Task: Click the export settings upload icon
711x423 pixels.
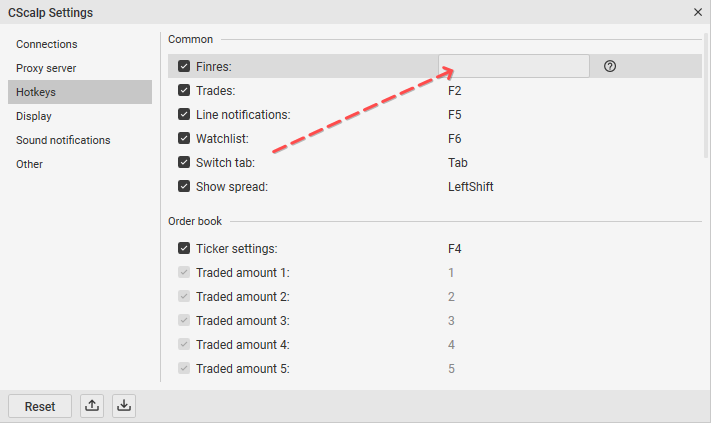Action: (x=92, y=405)
